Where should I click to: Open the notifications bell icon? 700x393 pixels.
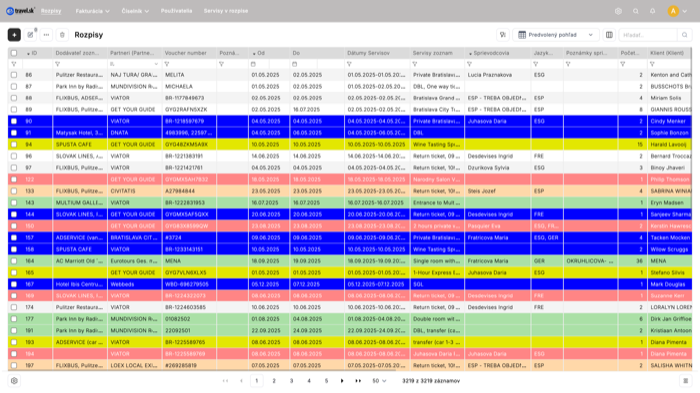tap(653, 11)
